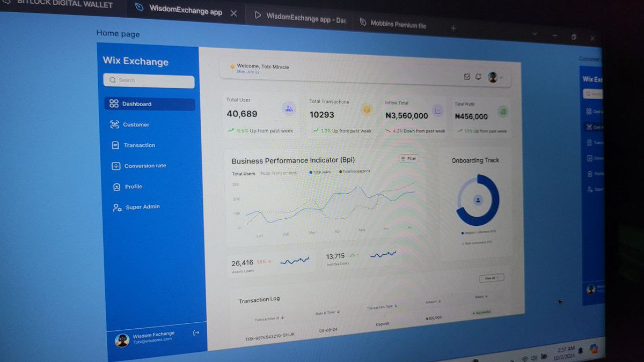Screen dimensions: 644x362
Task: Click the Wisdom Exchange avatar at sidebar bottom
Action: [122, 339]
